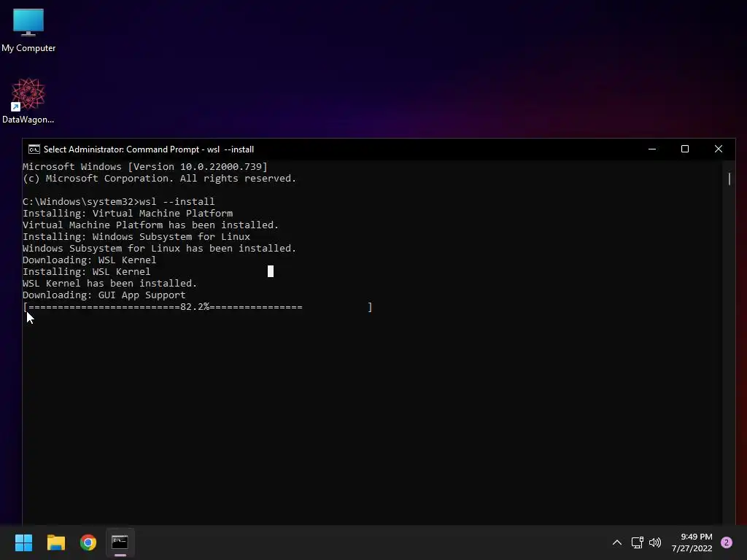Click 'WSL Kernel has been installed.' line
This screenshot has width=747, height=560.
[109, 284]
